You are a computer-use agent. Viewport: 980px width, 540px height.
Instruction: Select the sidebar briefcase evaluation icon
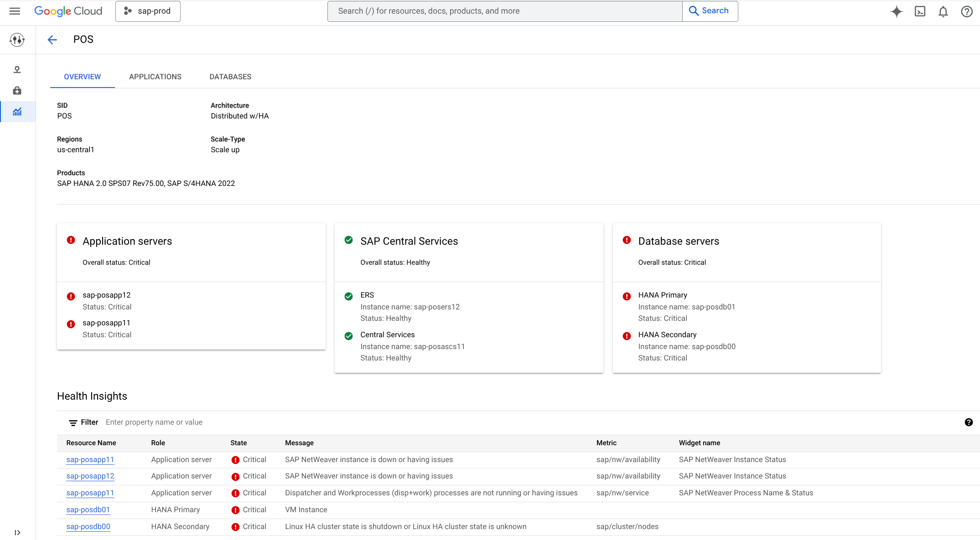[x=17, y=91]
